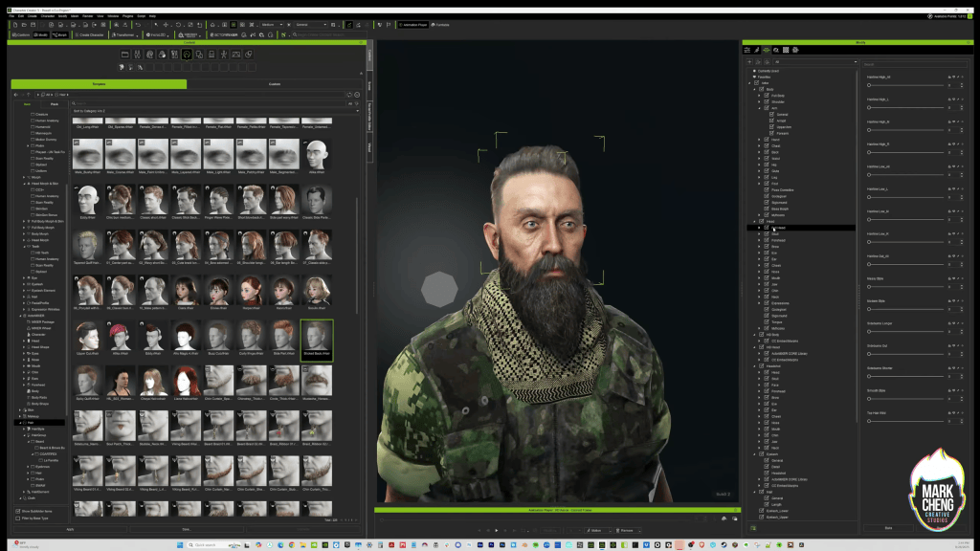Expand the Leg morph tree node
The height and width of the screenshot is (551, 980).
pyautogui.click(x=759, y=177)
